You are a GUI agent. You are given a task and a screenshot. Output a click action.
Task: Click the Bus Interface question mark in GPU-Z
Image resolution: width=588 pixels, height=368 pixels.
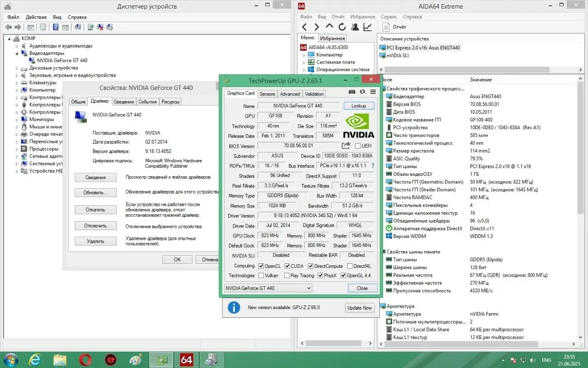pyautogui.click(x=373, y=166)
